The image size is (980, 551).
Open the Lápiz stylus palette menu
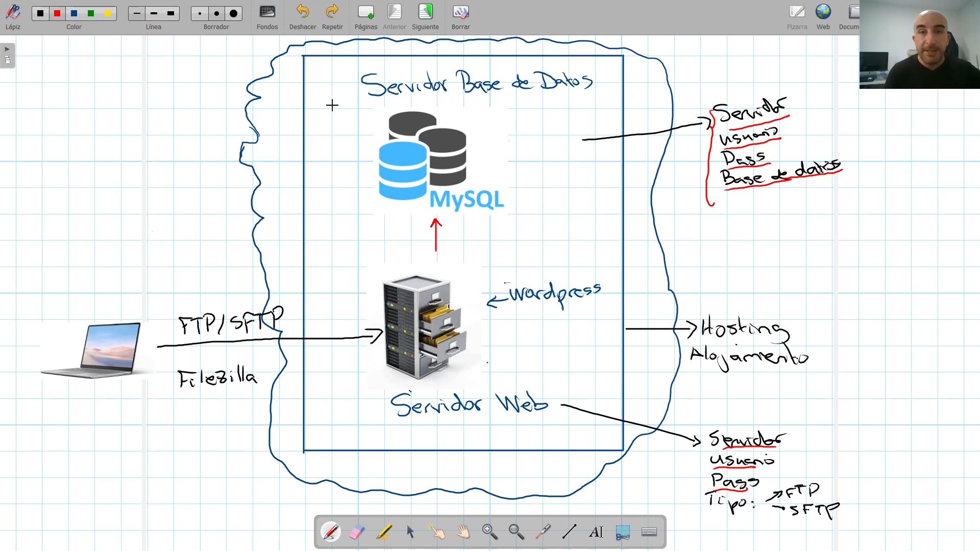13,17
